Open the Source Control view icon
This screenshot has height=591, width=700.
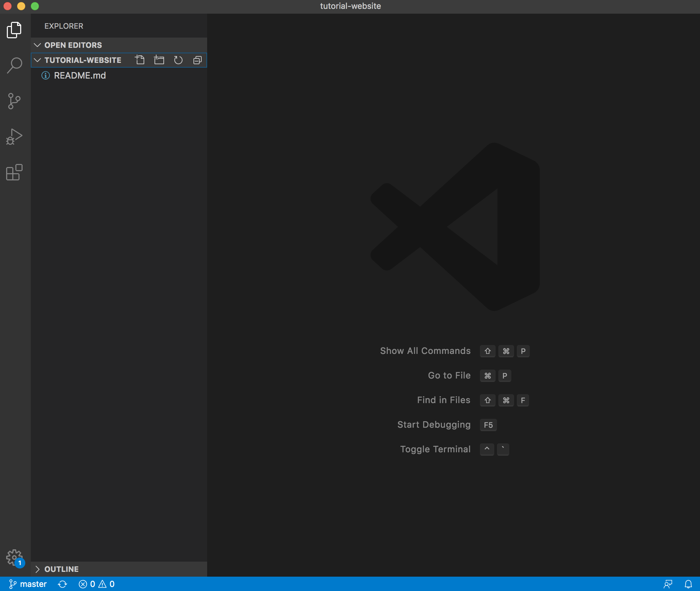coord(14,101)
